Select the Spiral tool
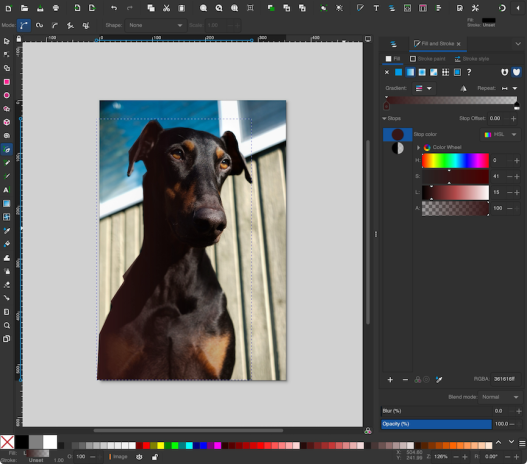The height and width of the screenshot is (464, 527). click(x=6, y=136)
